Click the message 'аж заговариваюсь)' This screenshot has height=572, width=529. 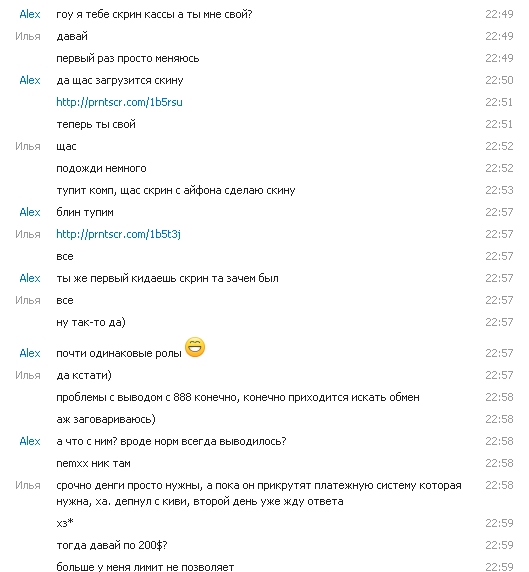coord(106,420)
